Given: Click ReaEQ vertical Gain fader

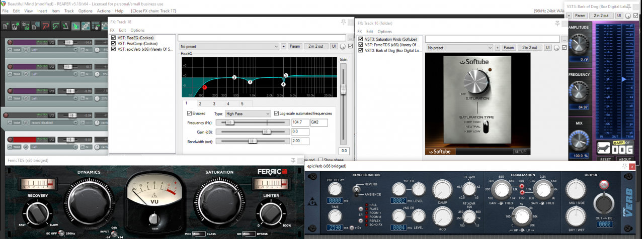Looking at the screenshot, I should point(344,103).
